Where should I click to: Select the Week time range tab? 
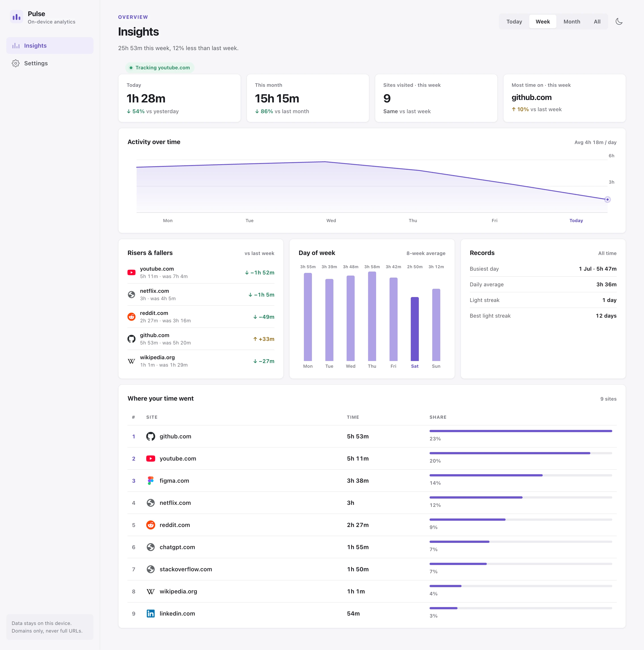(542, 21)
